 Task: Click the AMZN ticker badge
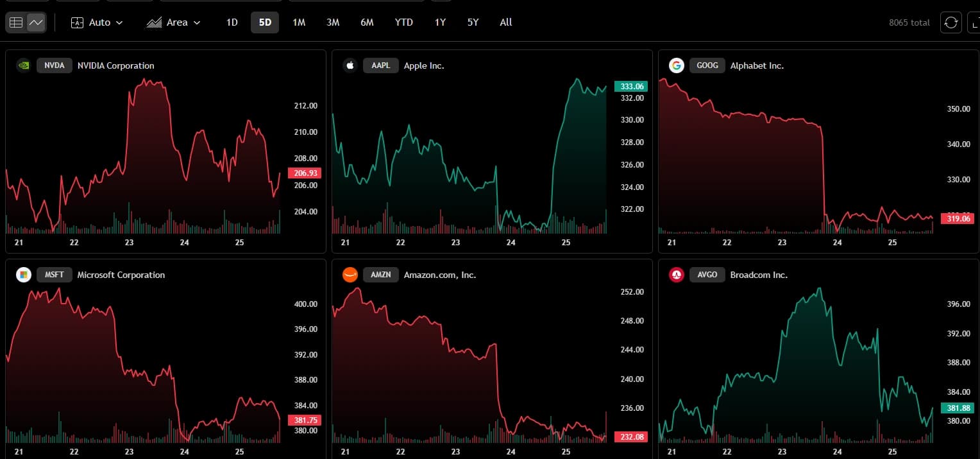(381, 275)
